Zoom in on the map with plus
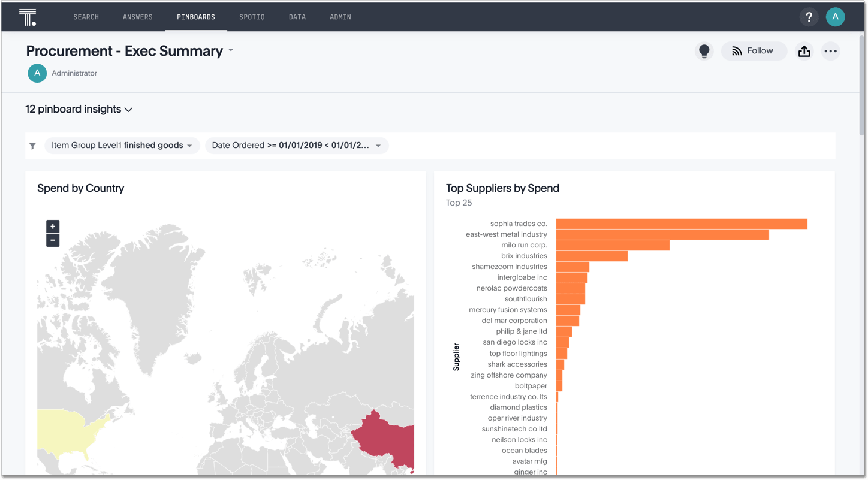 (53, 227)
